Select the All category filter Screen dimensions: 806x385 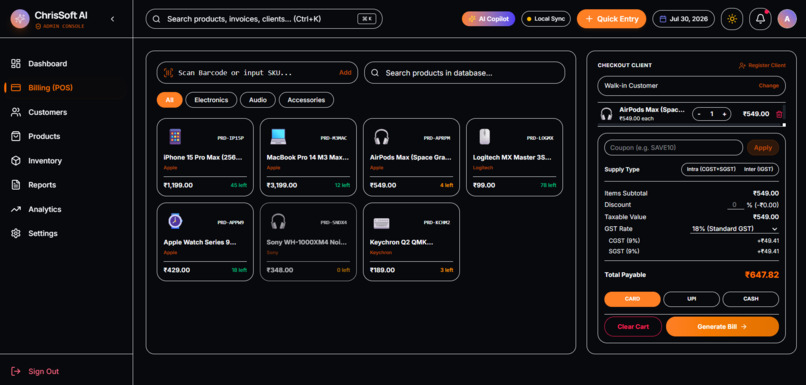(170, 100)
